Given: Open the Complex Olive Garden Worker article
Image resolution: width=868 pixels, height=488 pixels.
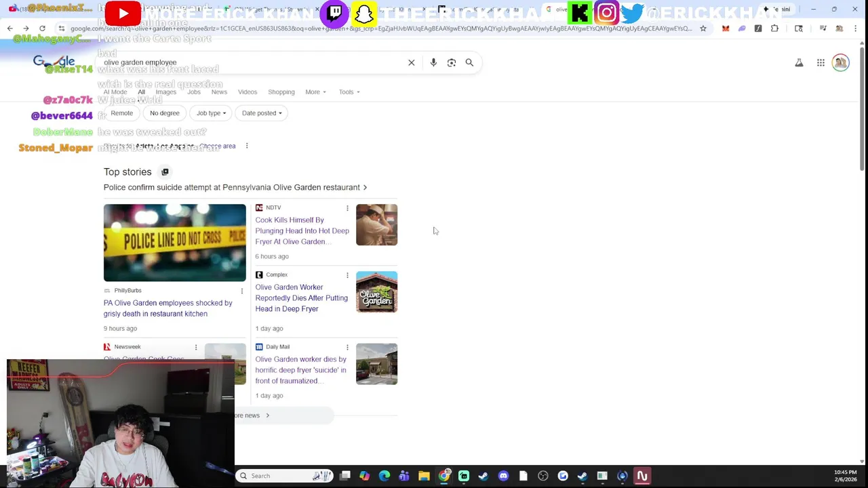Looking at the screenshot, I should pyautogui.click(x=302, y=298).
